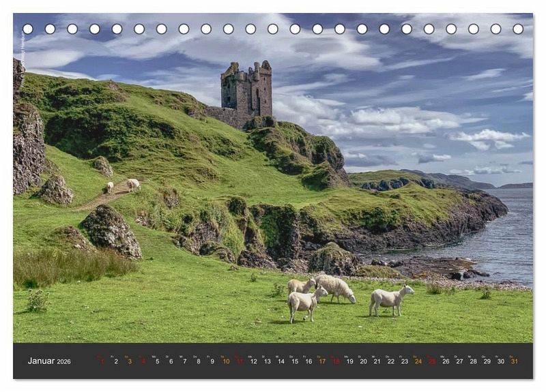This screenshot has width=546, height=392.
Task: Pick Saturday 10 in the date strip
Action: 225,361
